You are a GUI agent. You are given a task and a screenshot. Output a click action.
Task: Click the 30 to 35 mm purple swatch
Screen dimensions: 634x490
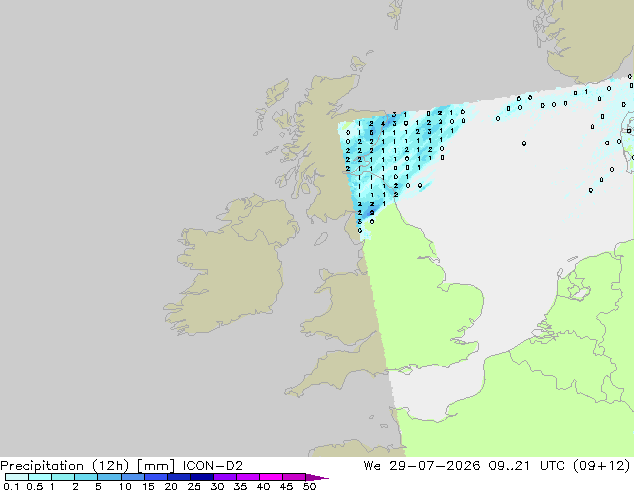tap(225, 477)
